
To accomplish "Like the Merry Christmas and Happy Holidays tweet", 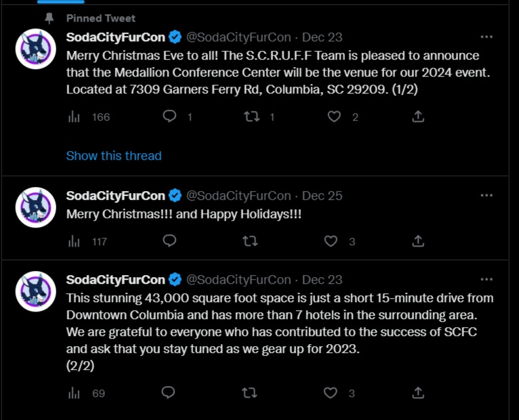I will tap(331, 241).
